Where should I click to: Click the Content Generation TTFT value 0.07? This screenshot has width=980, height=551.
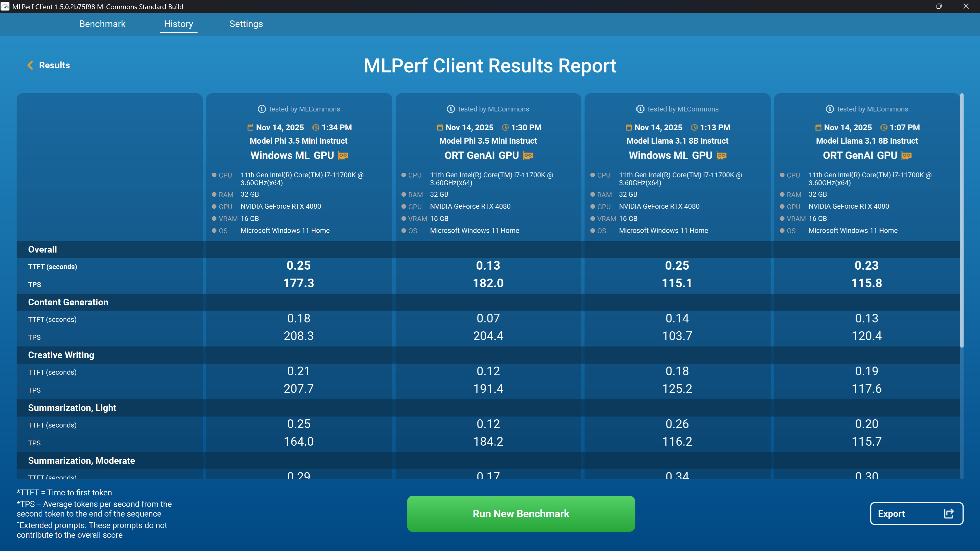click(488, 318)
